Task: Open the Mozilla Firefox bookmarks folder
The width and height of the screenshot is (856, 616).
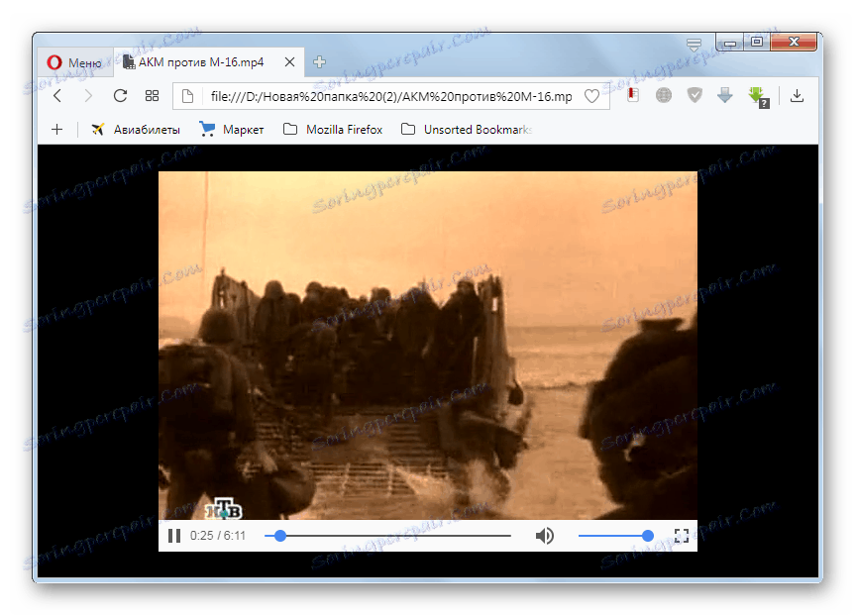Action: [x=333, y=130]
